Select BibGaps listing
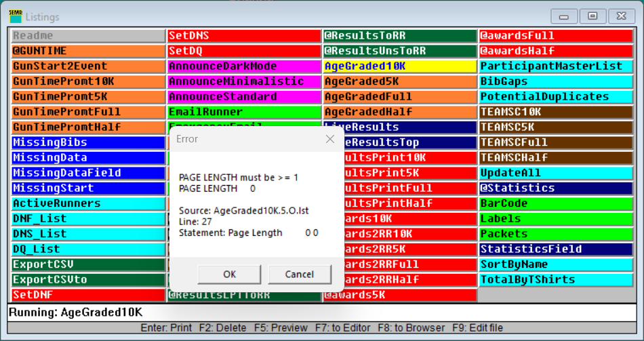This screenshot has width=644, height=341. [x=556, y=81]
